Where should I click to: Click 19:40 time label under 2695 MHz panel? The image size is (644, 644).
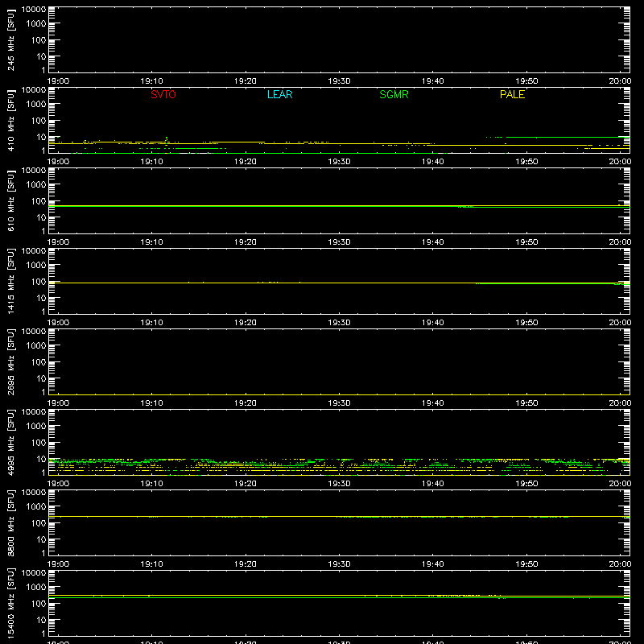432,403
